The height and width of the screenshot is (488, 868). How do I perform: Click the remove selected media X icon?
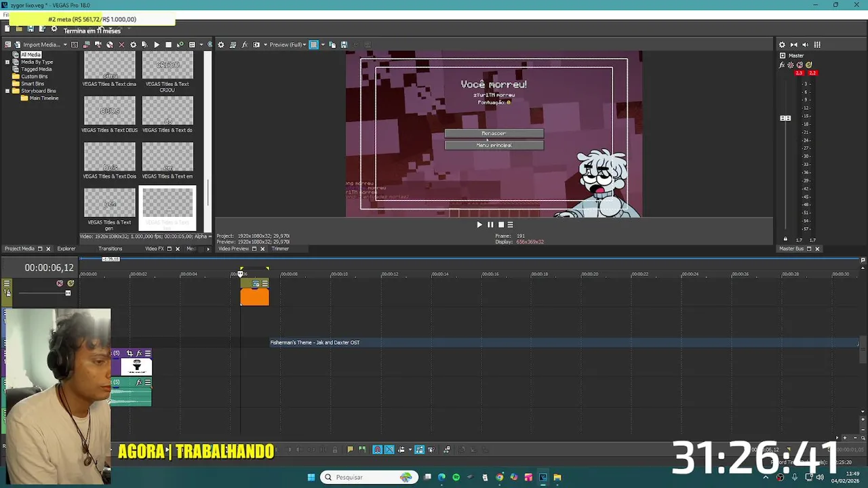click(121, 45)
